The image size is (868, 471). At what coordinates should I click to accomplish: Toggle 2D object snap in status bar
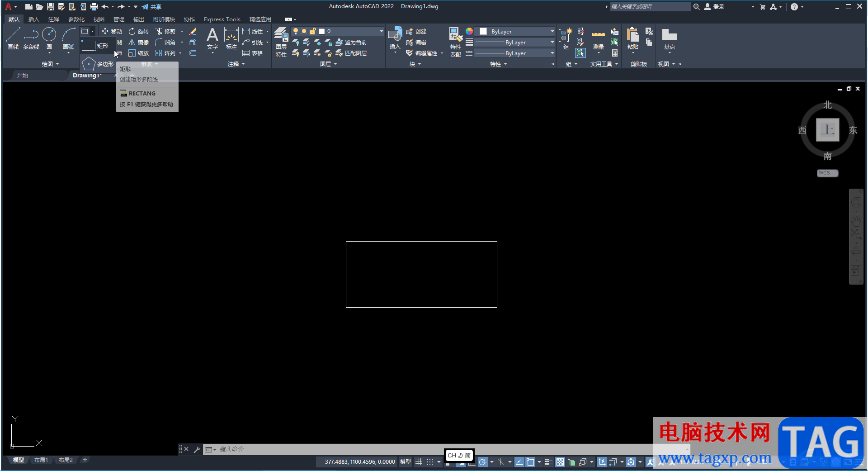coord(530,462)
